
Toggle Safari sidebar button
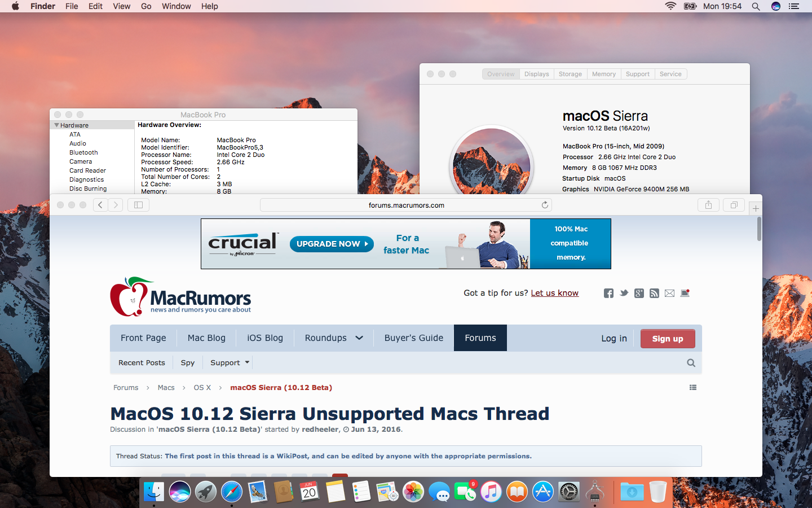[x=138, y=205]
